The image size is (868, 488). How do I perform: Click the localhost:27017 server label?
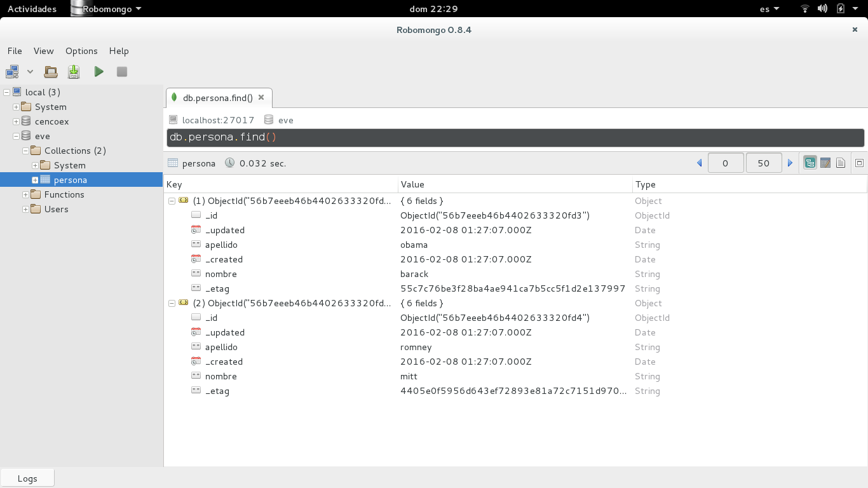point(218,120)
